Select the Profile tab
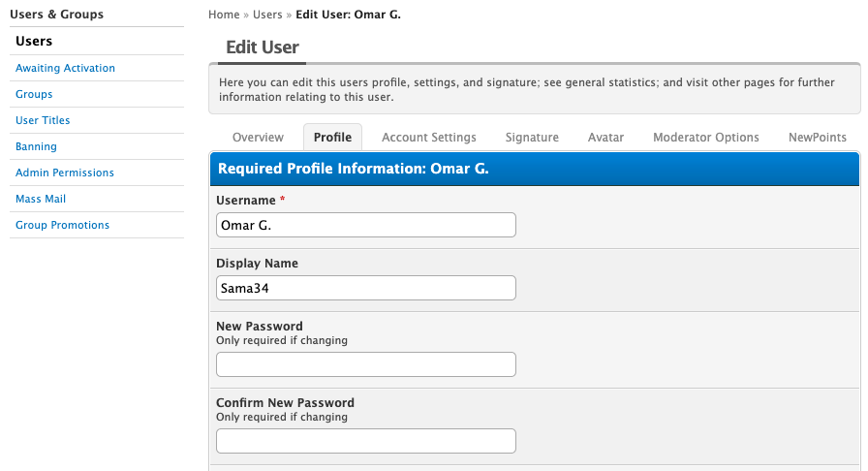This screenshot has height=471, width=868. tap(332, 138)
